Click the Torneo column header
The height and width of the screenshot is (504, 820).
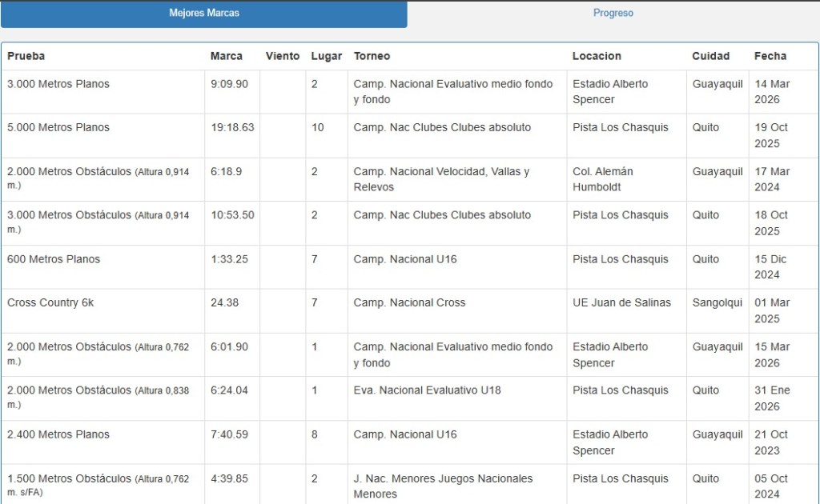(x=372, y=56)
